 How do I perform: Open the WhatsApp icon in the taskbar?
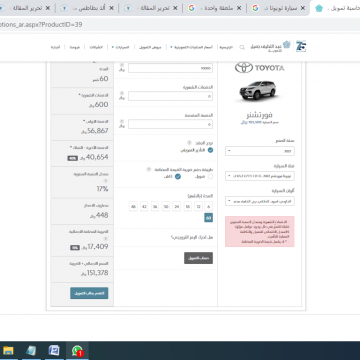point(77,351)
